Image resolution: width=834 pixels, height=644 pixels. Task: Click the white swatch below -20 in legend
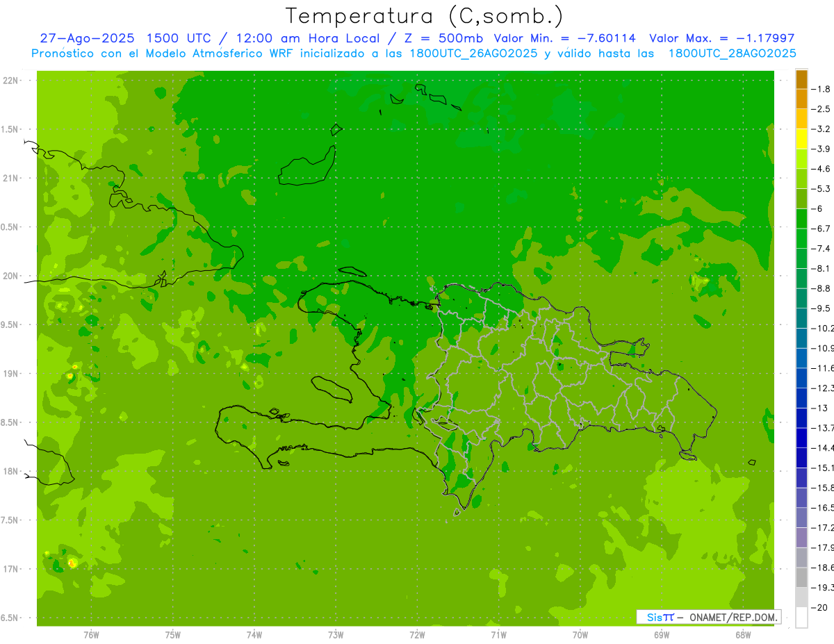click(801, 617)
